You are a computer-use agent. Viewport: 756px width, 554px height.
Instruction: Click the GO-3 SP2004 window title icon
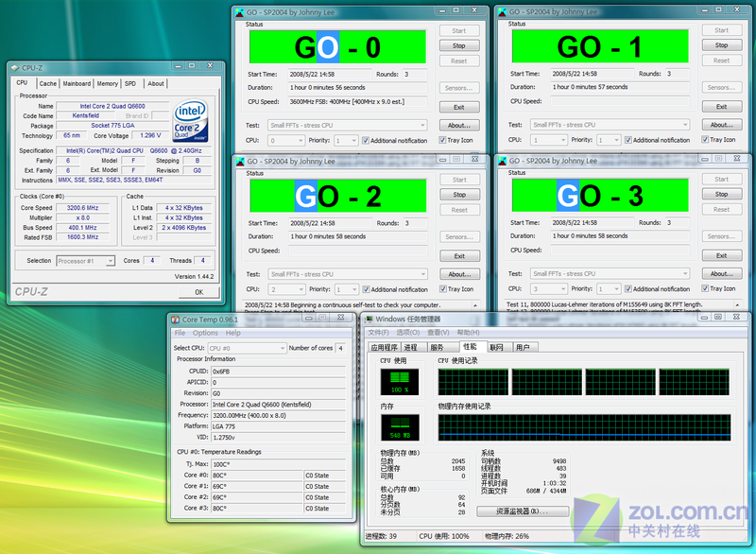coord(502,161)
